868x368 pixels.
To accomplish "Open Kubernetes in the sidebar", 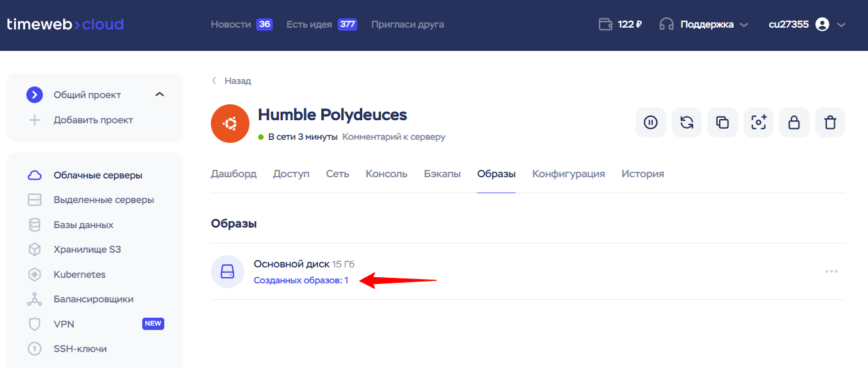I will click(x=80, y=275).
